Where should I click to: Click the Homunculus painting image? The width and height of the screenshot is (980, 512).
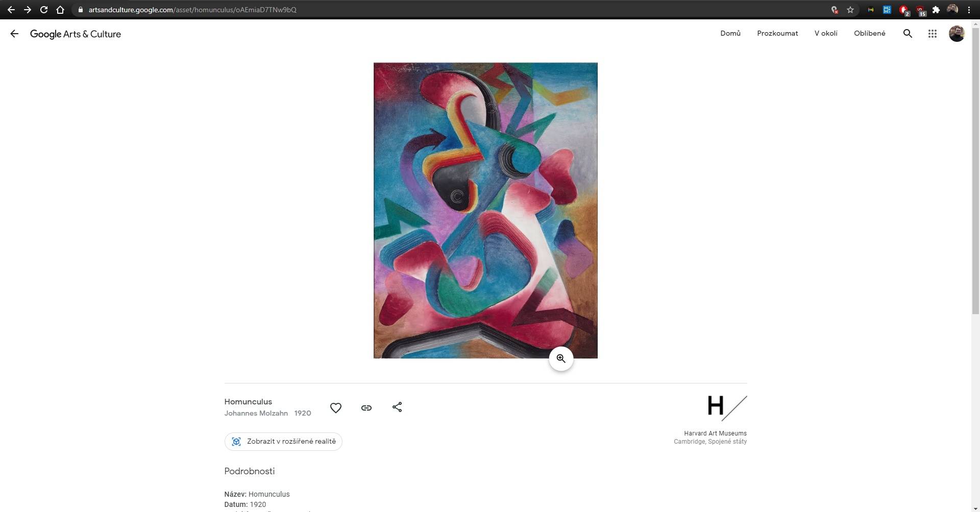coord(485,211)
